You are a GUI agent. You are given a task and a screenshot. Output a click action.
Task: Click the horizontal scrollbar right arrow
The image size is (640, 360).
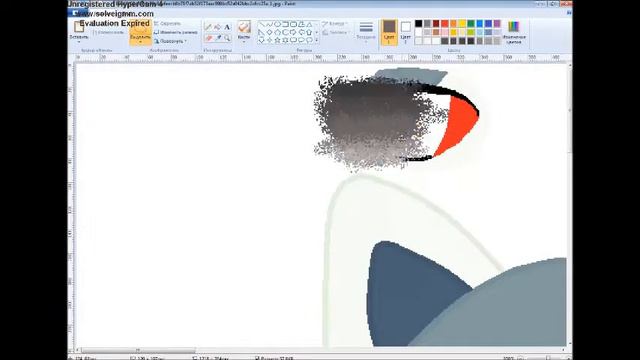[x=563, y=350]
